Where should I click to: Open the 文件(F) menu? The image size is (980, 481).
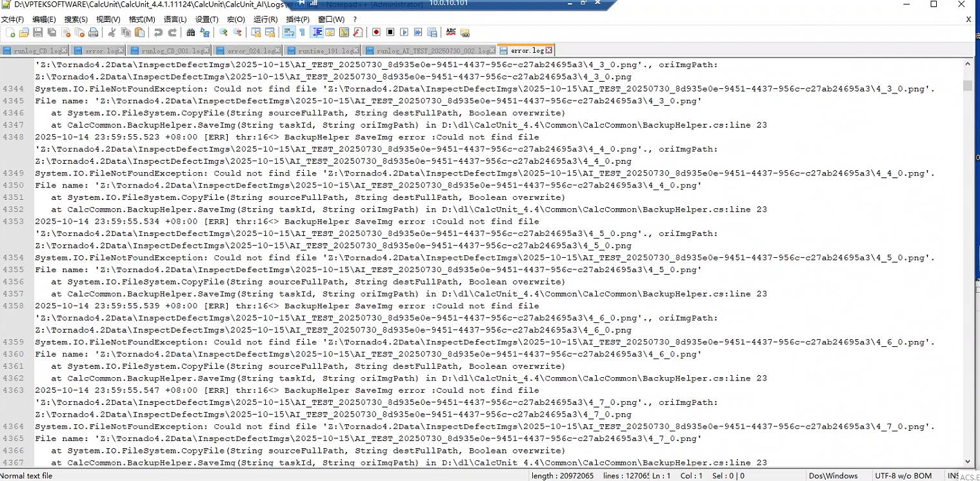click(x=13, y=19)
